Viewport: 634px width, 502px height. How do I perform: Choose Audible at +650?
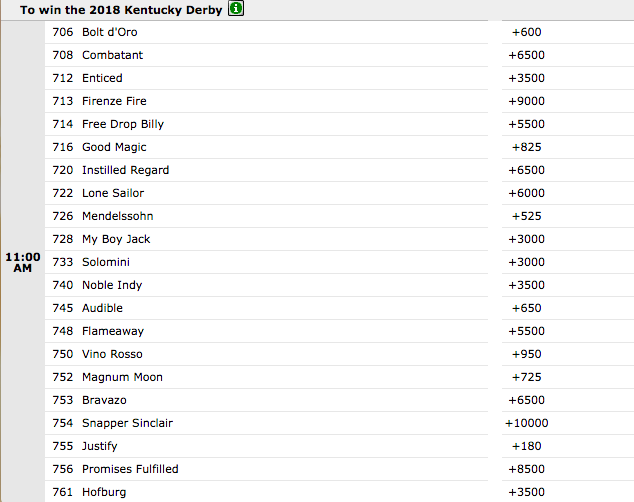526,308
